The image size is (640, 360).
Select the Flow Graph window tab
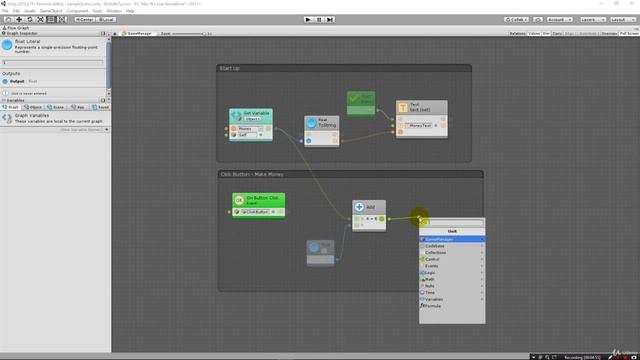pos(16,28)
